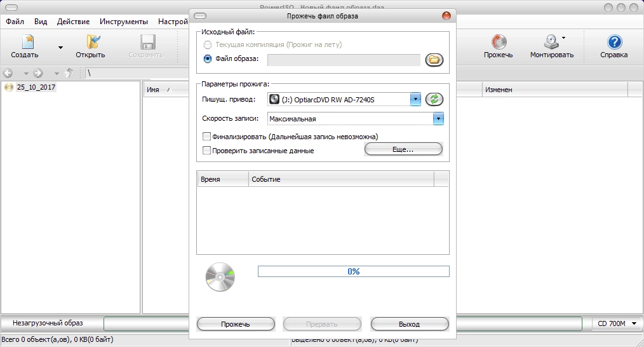The width and height of the screenshot is (644, 347).
Task: Refresh the burning drive list
Action: point(434,99)
